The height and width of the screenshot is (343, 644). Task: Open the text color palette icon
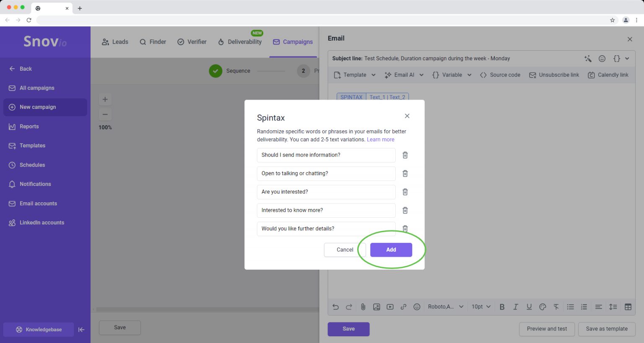point(543,307)
